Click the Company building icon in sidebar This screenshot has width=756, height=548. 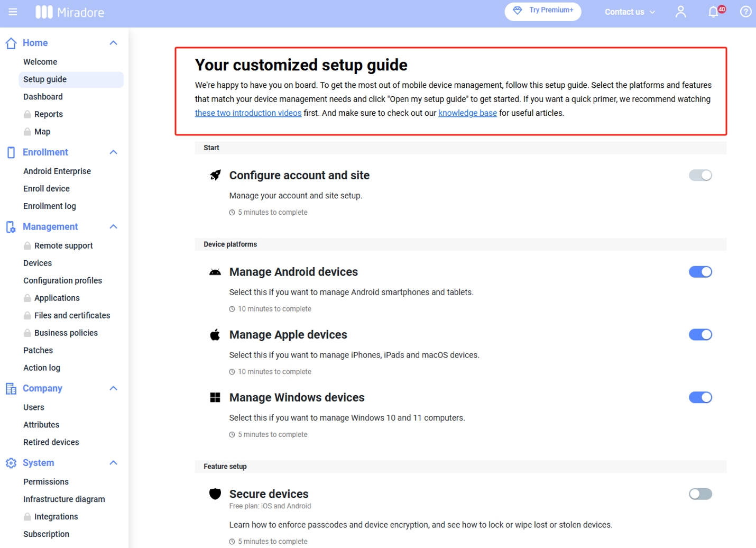(11, 389)
